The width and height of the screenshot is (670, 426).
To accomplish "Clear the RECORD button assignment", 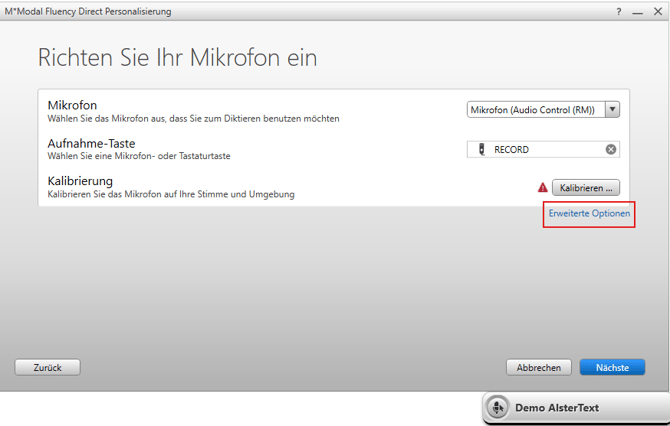I will click(611, 150).
